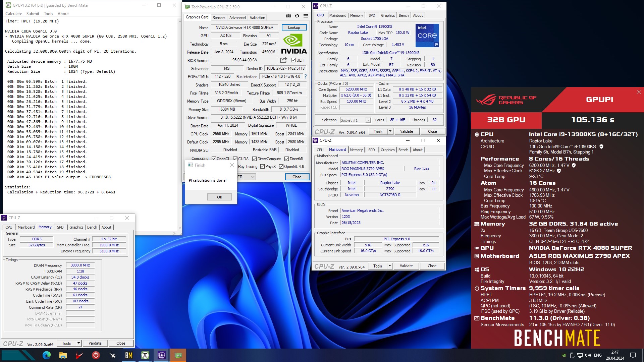
Task: Open the Socket #1 selection dropdown
Action: [368, 120]
